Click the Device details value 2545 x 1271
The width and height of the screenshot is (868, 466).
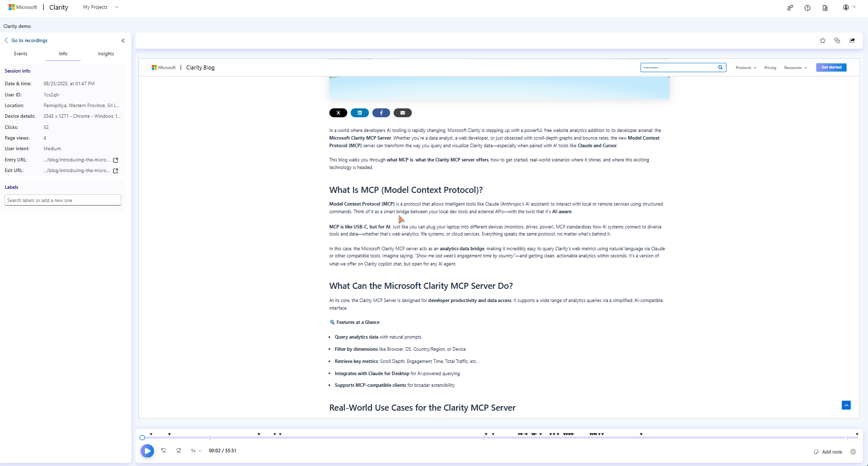click(82, 116)
